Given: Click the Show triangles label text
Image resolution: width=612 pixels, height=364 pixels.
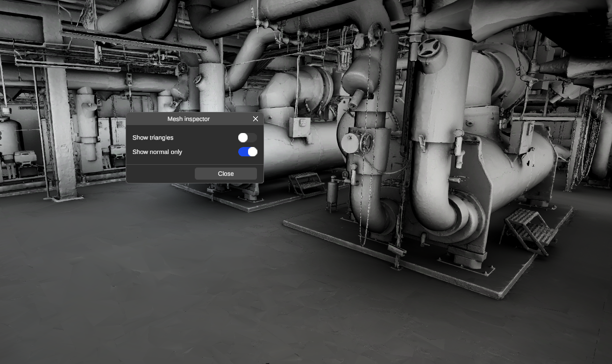Looking at the screenshot, I should coord(153,138).
